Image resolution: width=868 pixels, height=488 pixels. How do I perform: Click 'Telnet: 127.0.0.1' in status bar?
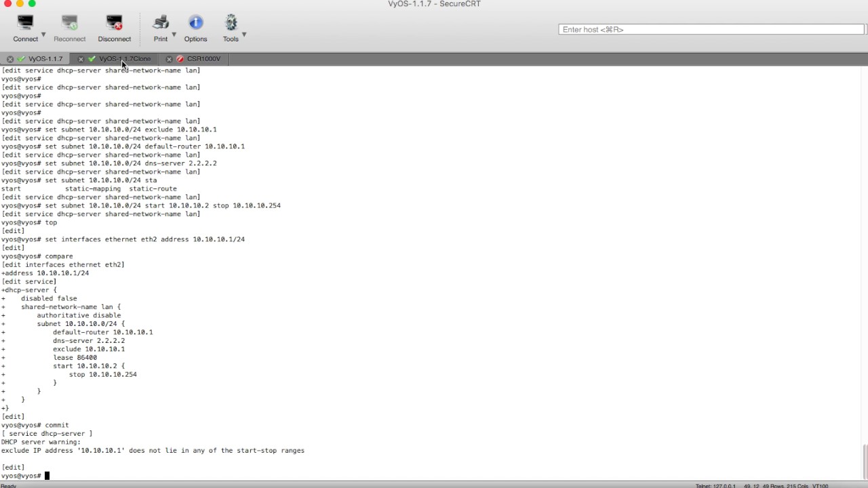(x=715, y=485)
